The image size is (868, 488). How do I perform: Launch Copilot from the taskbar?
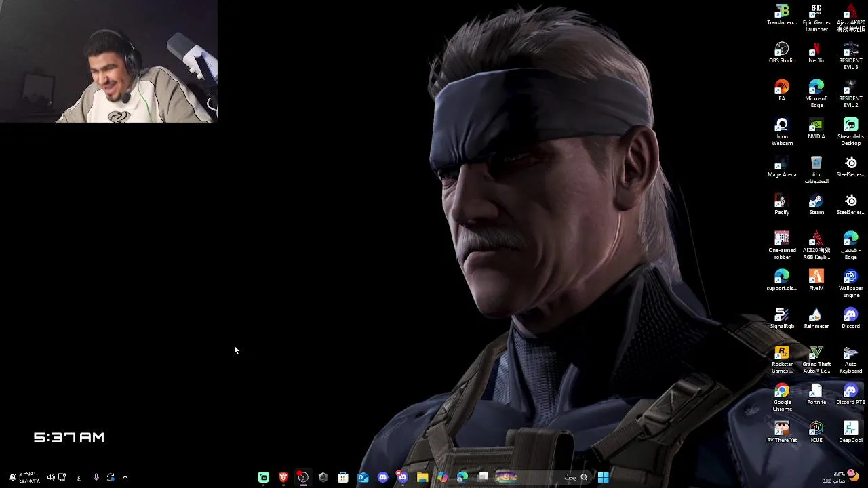(x=442, y=477)
